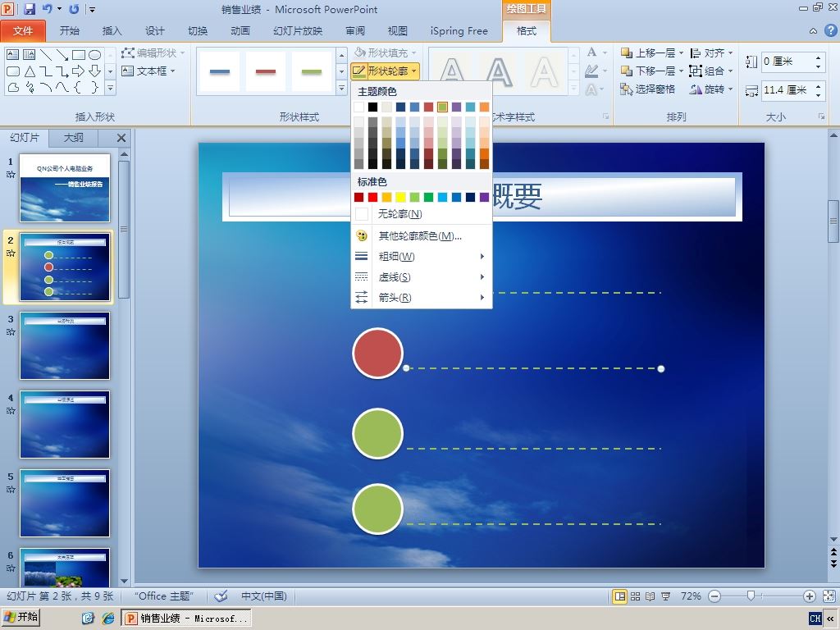Screen dimensions: 840x630
Task: Switch to the 插入 Insert ribbon tab
Action: pyautogui.click(x=112, y=31)
